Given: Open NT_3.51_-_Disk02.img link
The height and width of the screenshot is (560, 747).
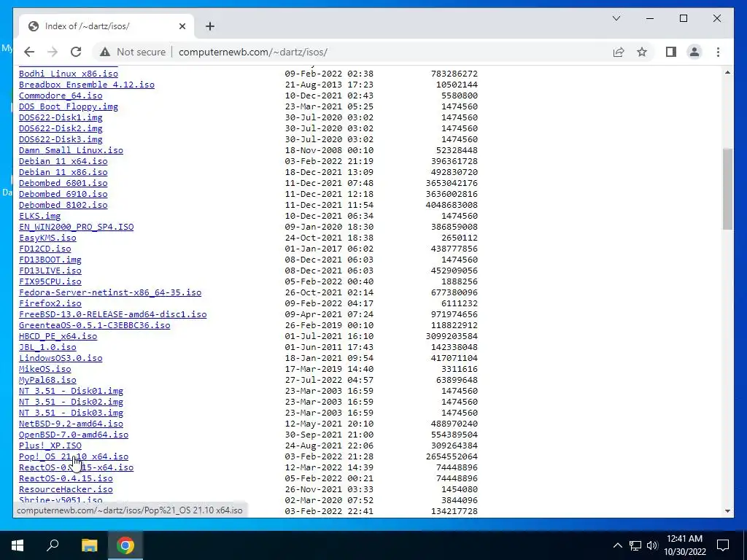Looking at the screenshot, I should (x=71, y=402).
